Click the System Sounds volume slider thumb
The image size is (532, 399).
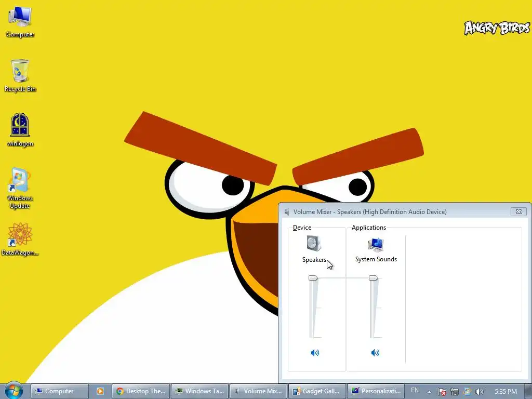pyautogui.click(x=373, y=278)
